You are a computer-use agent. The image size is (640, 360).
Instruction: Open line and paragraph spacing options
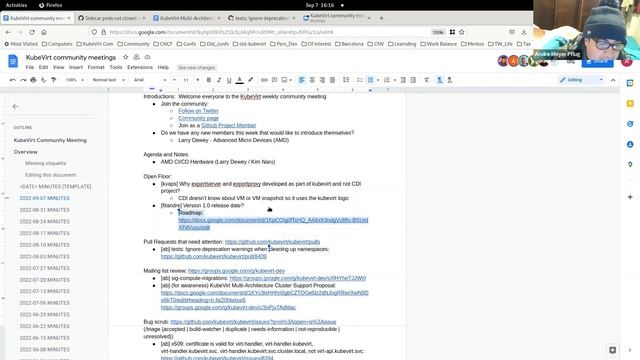point(346,80)
